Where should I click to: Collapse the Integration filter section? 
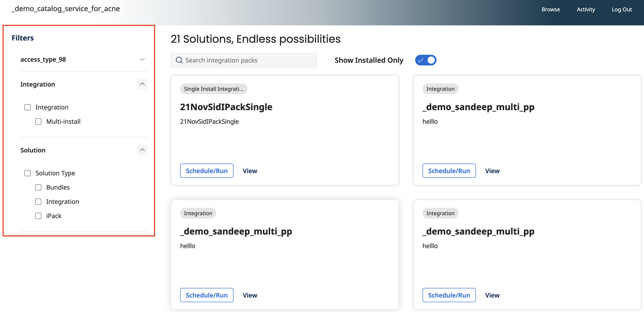point(142,84)
